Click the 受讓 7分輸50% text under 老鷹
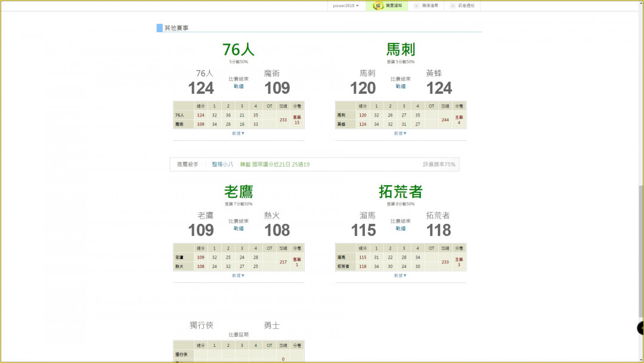644x363 pixels. point(239,204)
